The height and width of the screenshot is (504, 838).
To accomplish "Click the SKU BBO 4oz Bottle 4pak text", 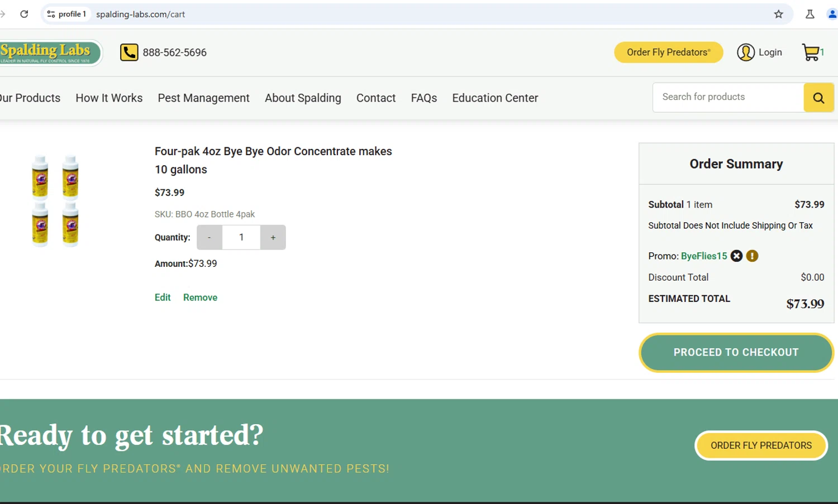I will click(204, 214).
